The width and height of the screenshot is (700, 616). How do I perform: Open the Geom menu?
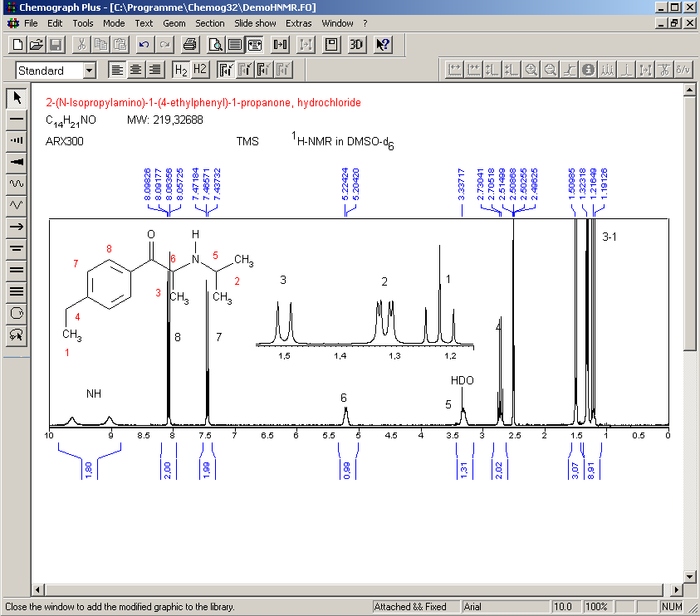point(174,23)
